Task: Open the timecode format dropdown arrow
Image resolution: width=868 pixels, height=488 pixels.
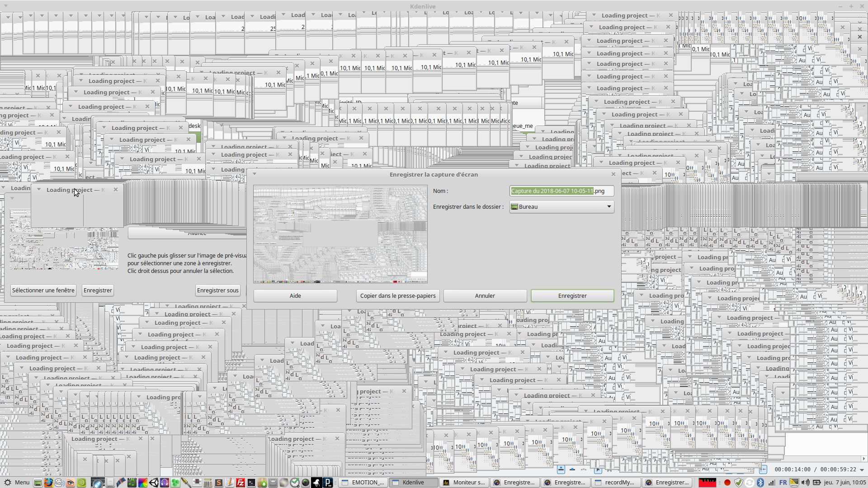Action: [x=862, y=470]
